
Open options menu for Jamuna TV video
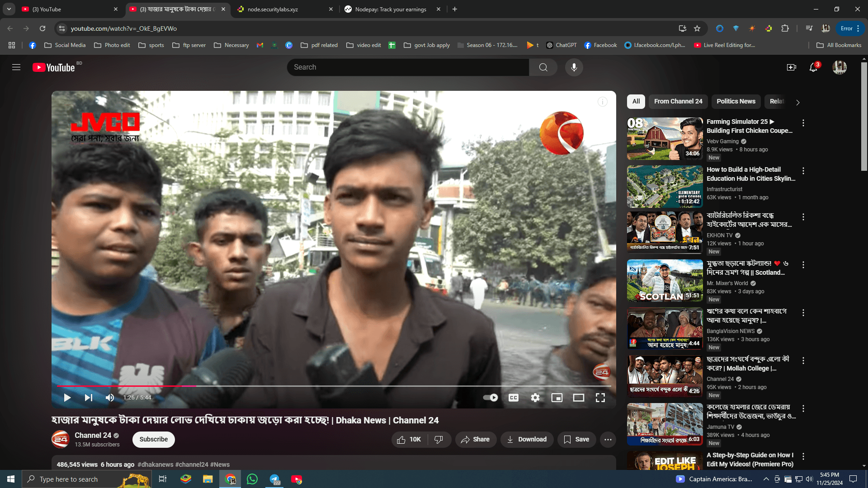803,408
